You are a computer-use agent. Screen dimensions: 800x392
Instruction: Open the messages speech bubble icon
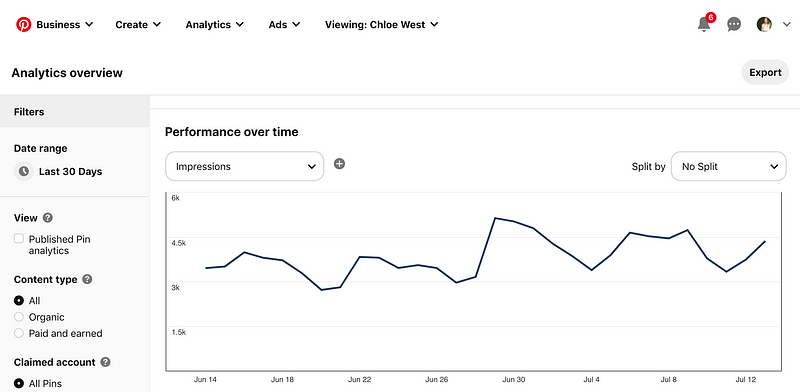[734, 24]
